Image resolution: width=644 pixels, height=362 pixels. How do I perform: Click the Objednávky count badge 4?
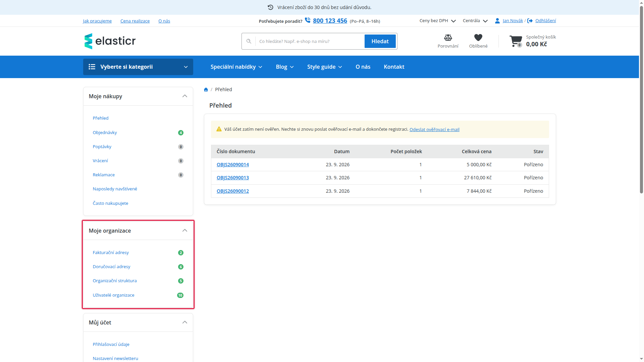(x=181, y=133)
